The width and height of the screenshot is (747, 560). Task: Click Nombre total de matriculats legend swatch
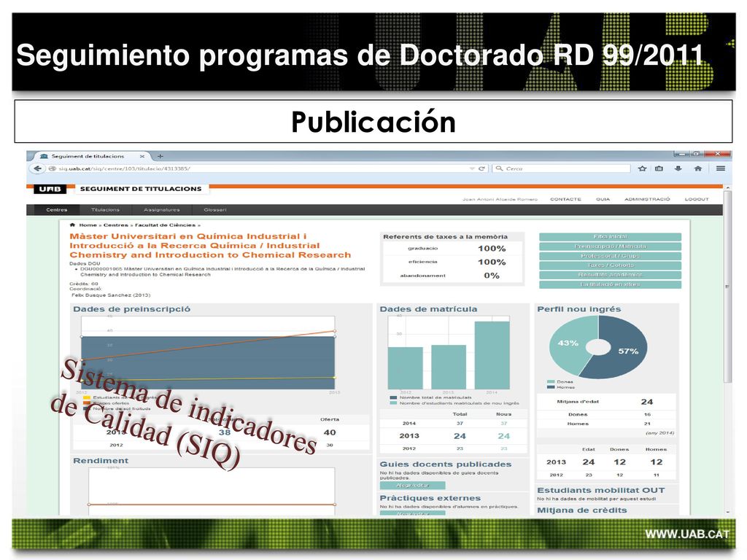(393, 397)
